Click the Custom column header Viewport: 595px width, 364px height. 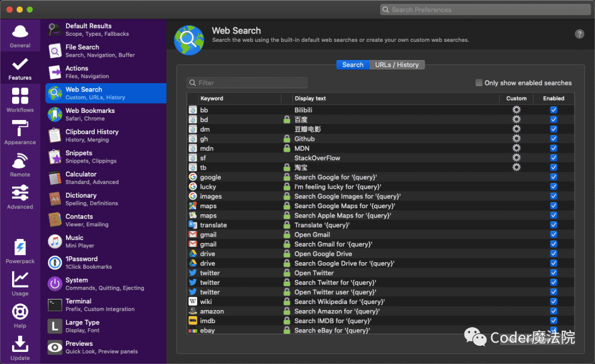point(516,98)
